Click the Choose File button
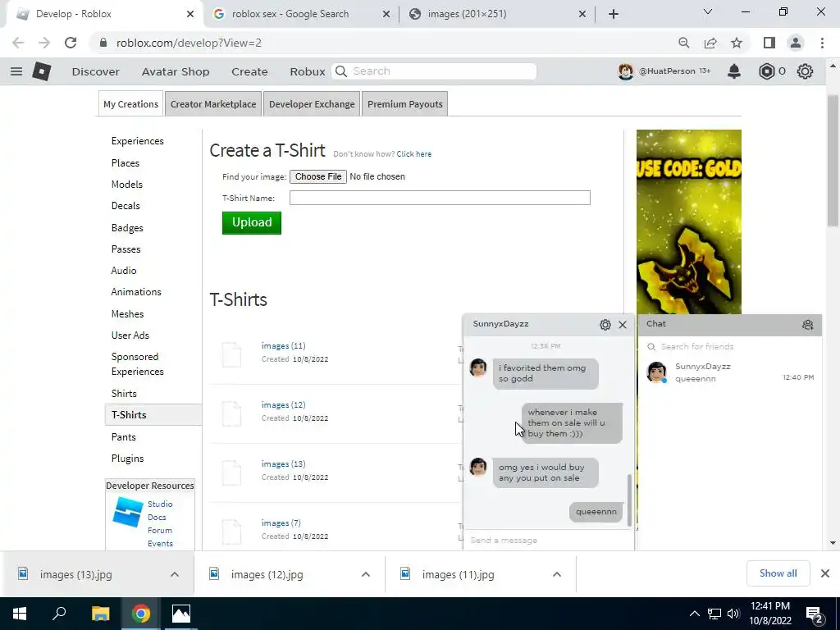This screenshot has width=840, height=630. (x=318, y=177)
